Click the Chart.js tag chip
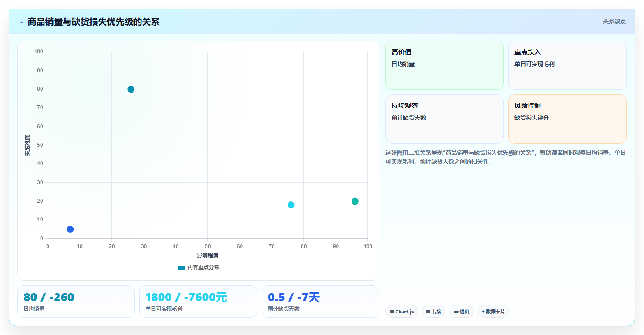Screen dimensions: 644x335 pos(402,312)
